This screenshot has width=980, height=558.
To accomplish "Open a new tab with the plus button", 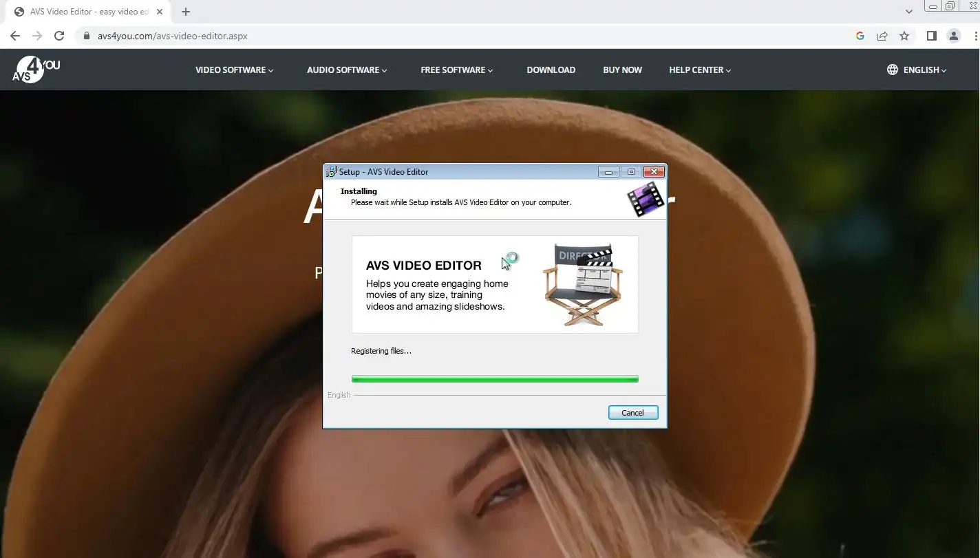I will tap(186, 12).
